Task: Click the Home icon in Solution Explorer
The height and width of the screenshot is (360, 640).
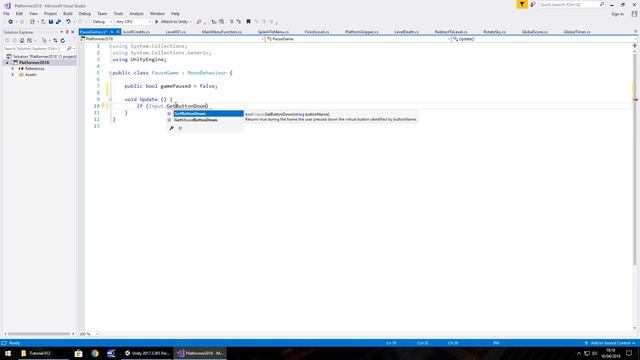Action: 22,40
